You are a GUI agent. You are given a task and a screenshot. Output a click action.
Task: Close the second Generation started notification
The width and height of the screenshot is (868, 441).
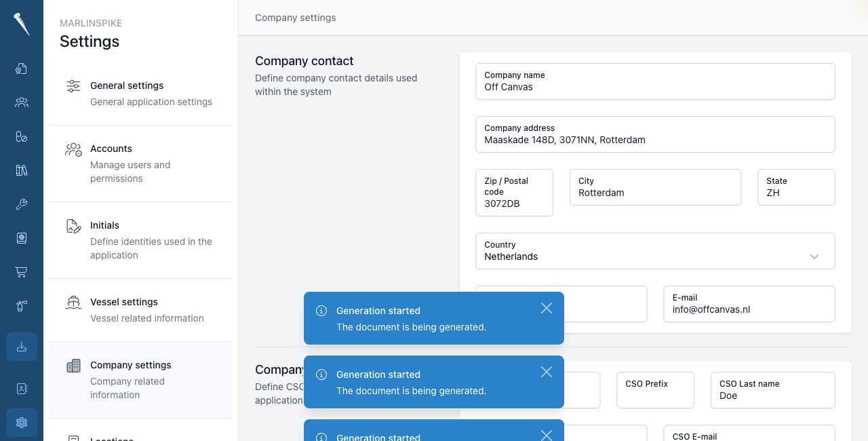point(547,372)
